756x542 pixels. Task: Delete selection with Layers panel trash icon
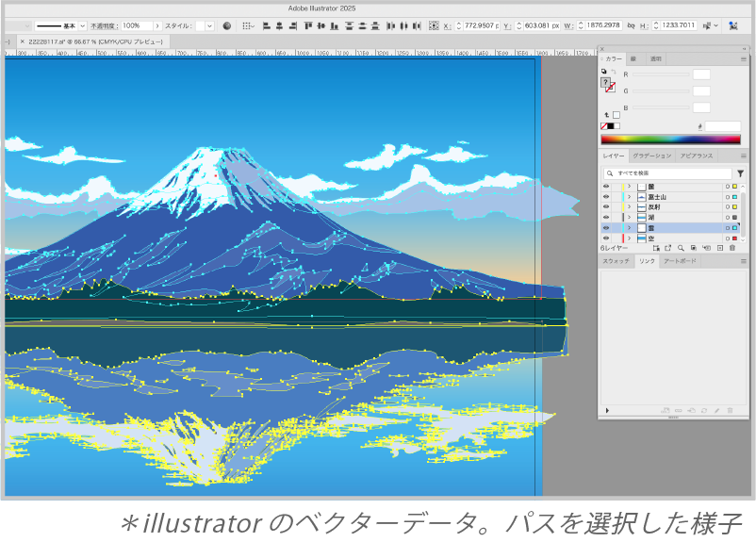coord(731,248)
